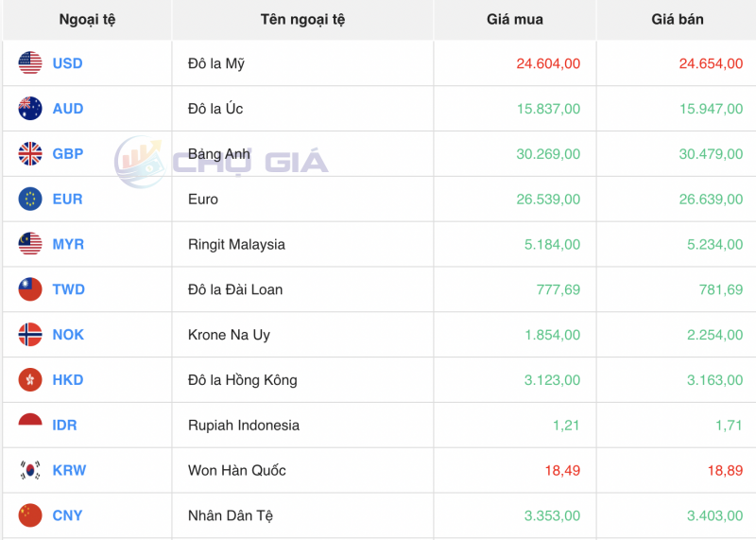Click EUR buy price 26.539,00

tap(548, 199)
